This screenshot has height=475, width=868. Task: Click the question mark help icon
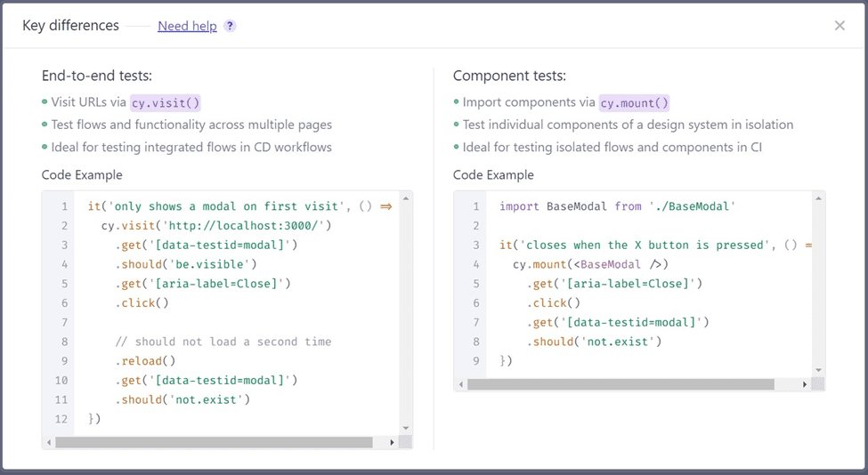click(230, 26)
